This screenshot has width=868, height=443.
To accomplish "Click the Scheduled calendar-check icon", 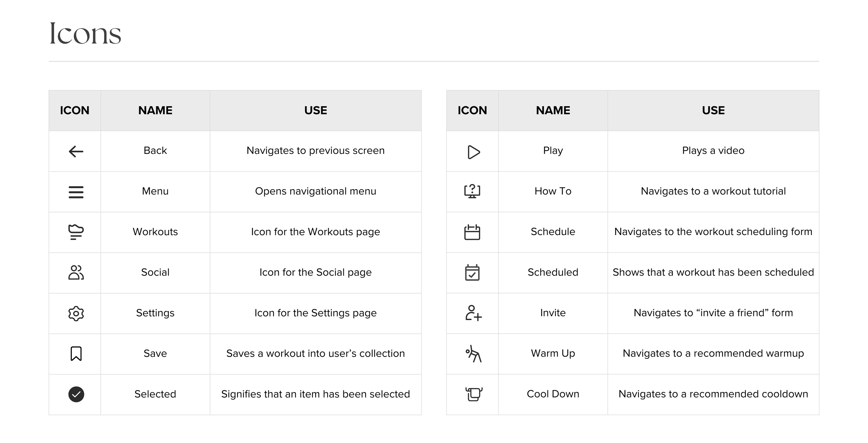I will click(x=472, y=273).
